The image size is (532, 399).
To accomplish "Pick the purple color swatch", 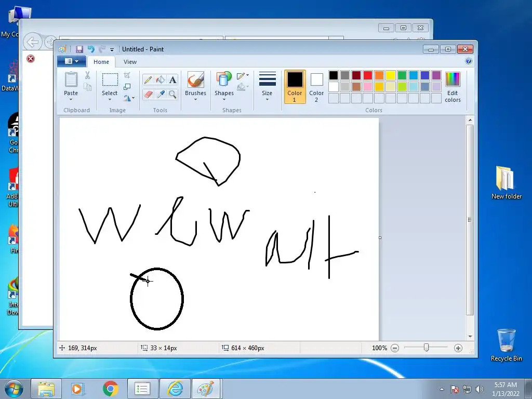I will (436, 75).
